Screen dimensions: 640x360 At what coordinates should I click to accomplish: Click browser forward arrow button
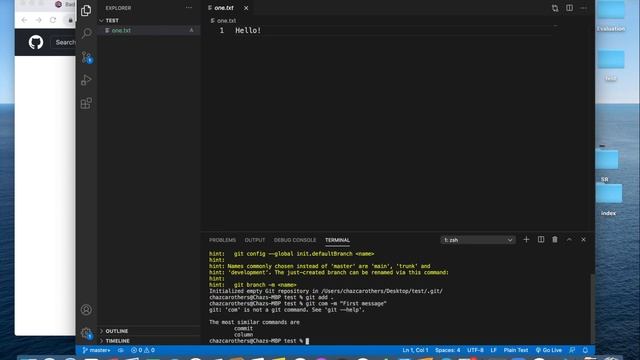[38, 20]
